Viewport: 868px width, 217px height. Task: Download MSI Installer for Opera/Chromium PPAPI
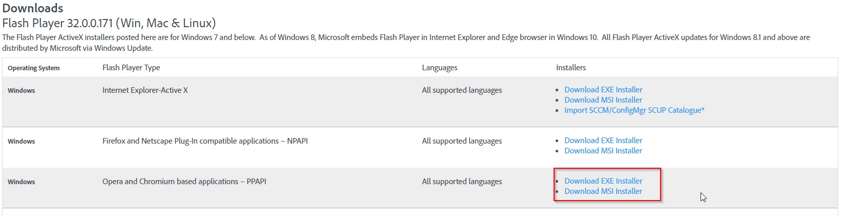pos(603,191)
